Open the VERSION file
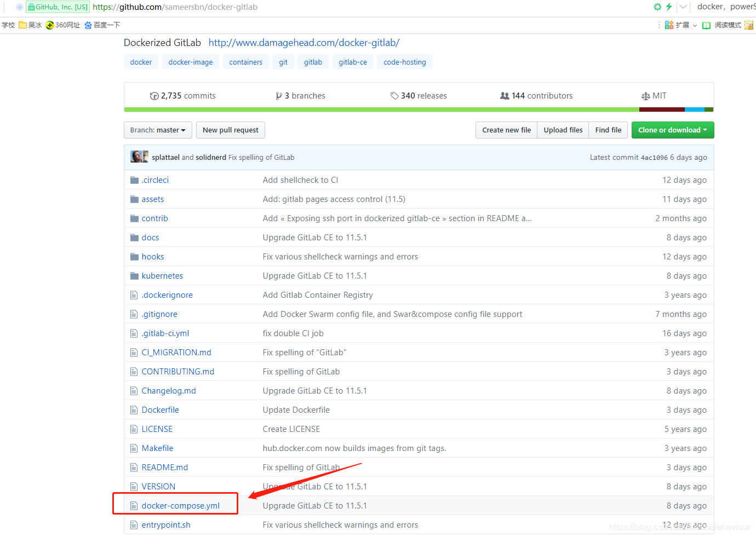756x537 pixels. tap(158, 487)
